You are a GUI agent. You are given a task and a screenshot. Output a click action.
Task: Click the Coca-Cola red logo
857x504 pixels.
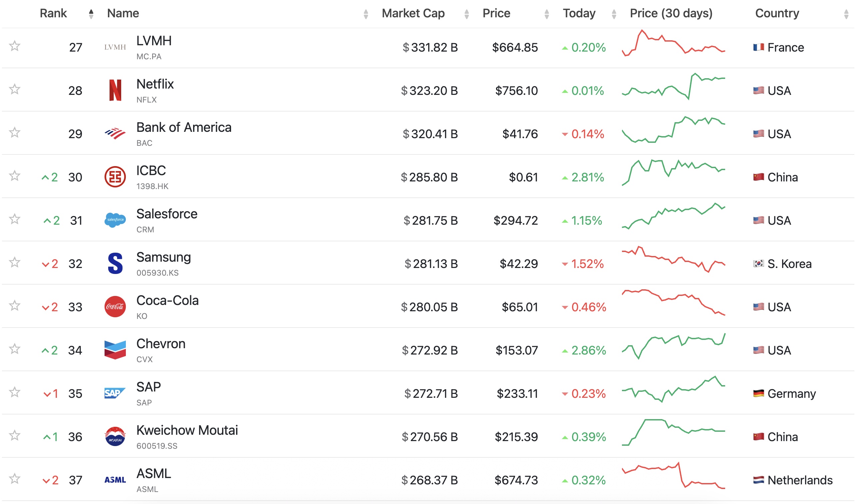115,306
